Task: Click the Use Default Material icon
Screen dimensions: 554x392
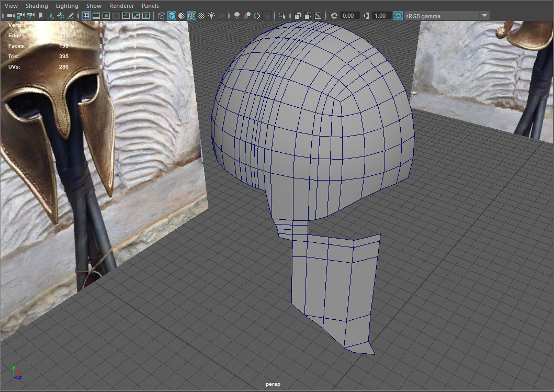Action: pyautogui.click(x=182, y=16)
